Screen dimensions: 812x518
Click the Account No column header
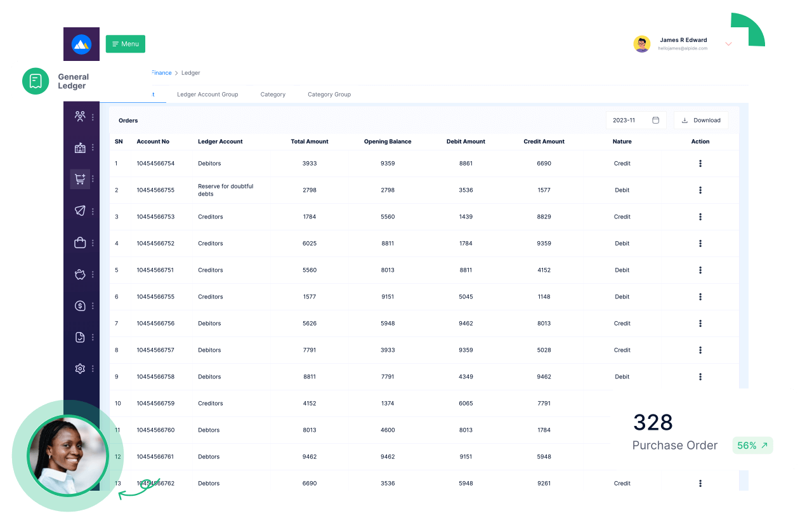coord(153,142)
